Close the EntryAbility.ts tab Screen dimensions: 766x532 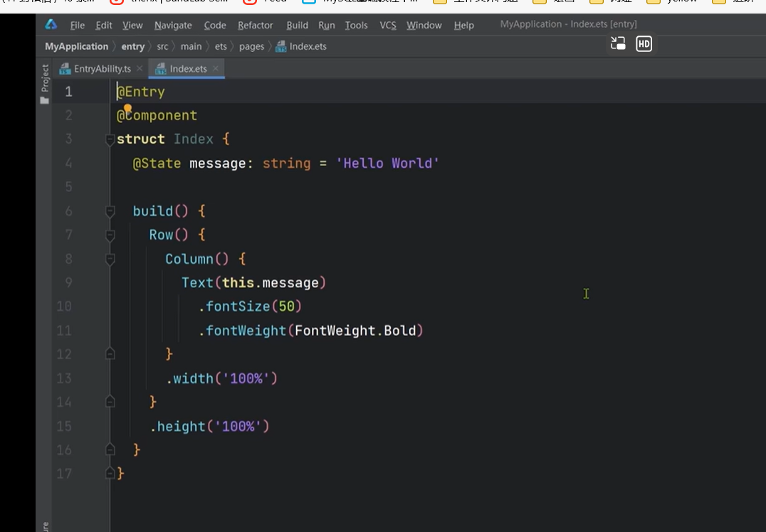[x=140, y=68]
